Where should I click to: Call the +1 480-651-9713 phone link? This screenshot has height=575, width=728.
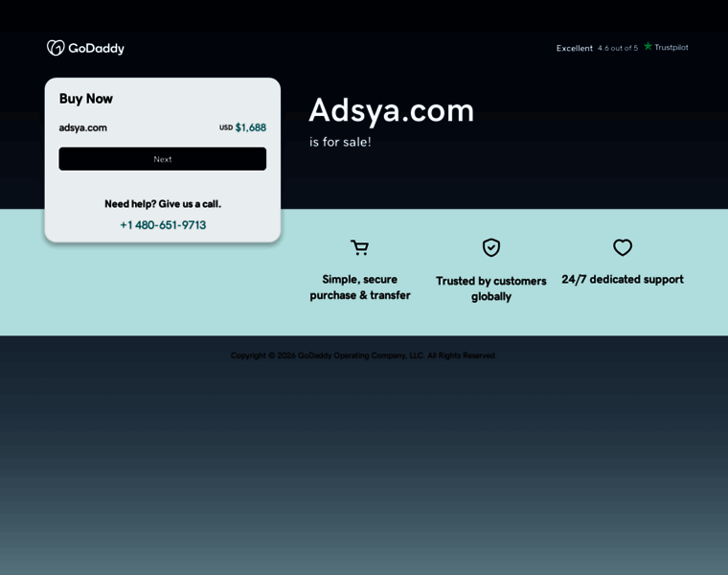tap(163, 225)
